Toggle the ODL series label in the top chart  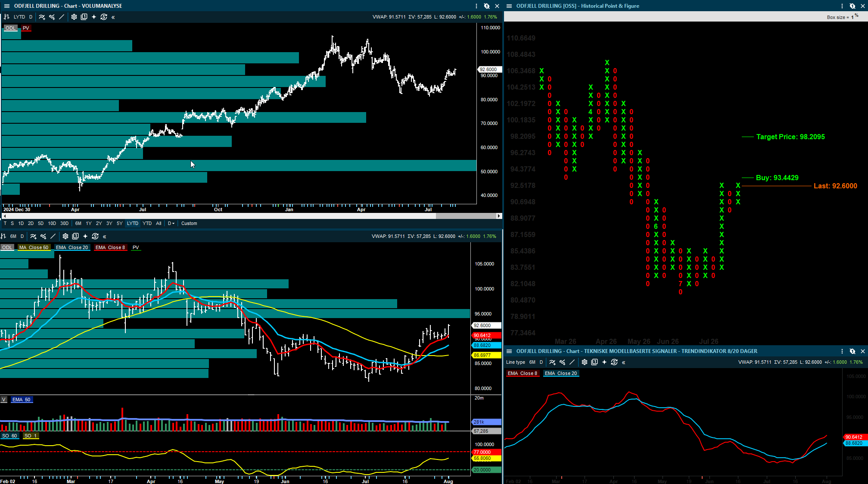(10, 28)
